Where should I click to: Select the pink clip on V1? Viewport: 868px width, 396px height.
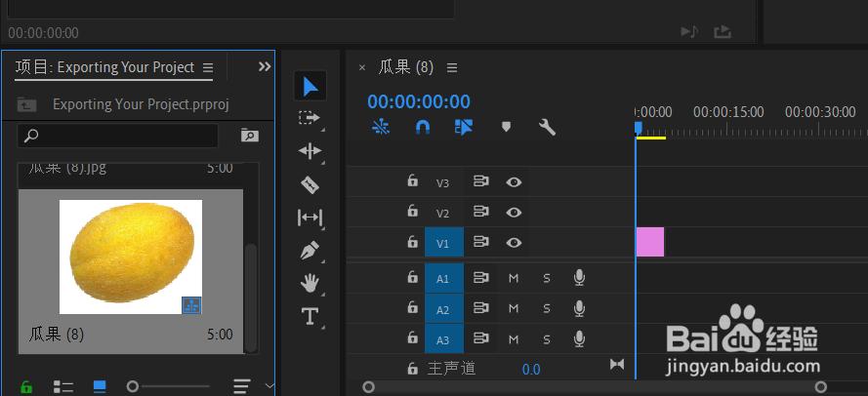(649, 242)
